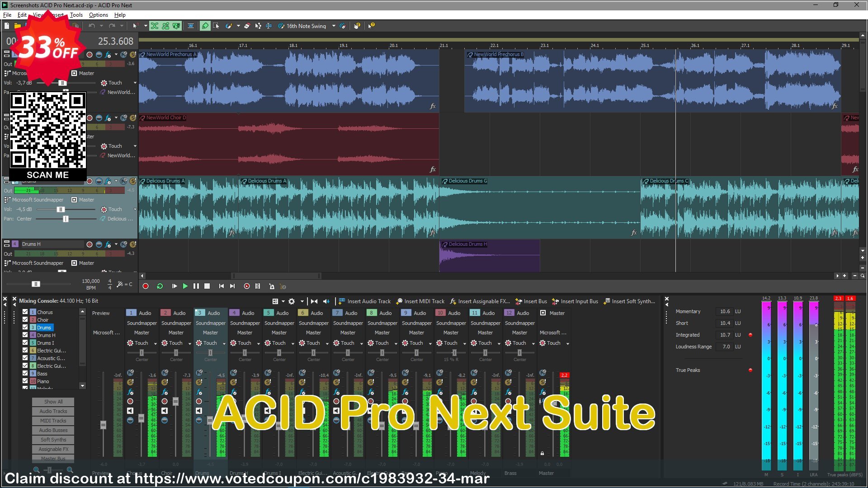Uncheck the Drums channel checkbox

pos(25,327)
